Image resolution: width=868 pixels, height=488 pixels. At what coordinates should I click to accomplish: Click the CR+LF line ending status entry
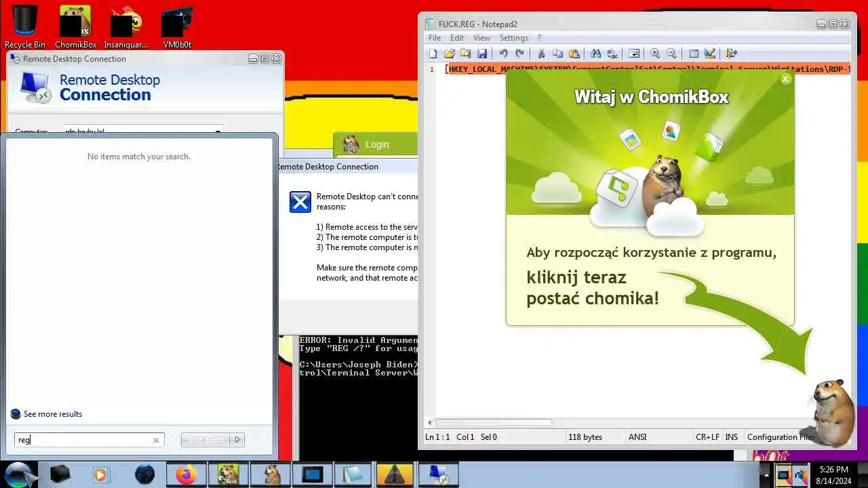pos(707,437)
